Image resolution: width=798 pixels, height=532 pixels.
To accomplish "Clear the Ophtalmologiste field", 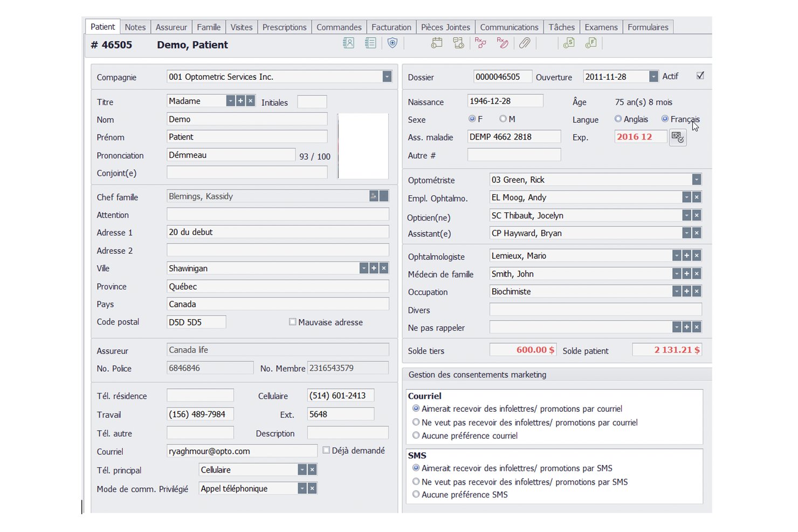I will point(697,255).
